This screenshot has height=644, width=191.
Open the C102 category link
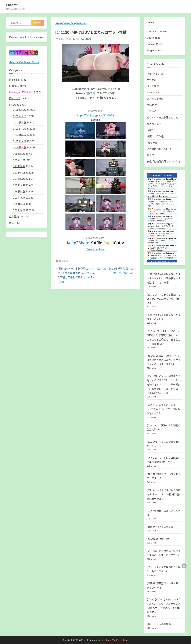(19, 123)
